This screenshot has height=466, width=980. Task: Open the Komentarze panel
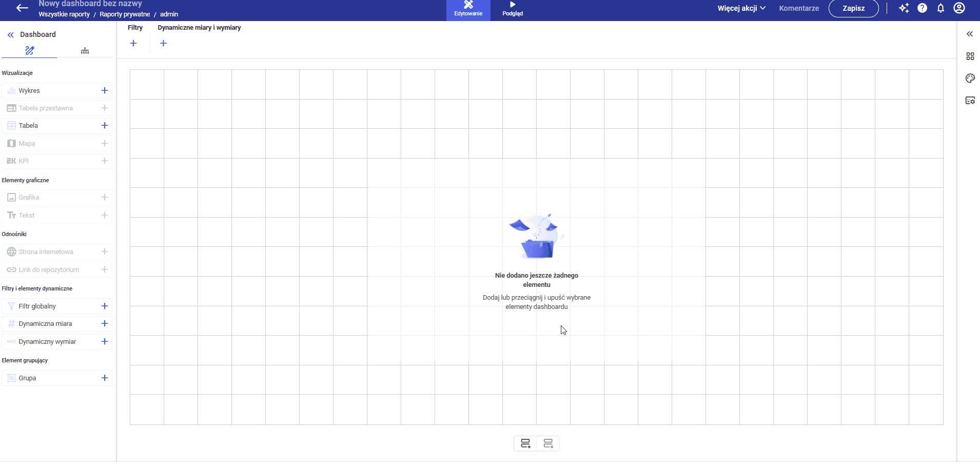(799, 8)
